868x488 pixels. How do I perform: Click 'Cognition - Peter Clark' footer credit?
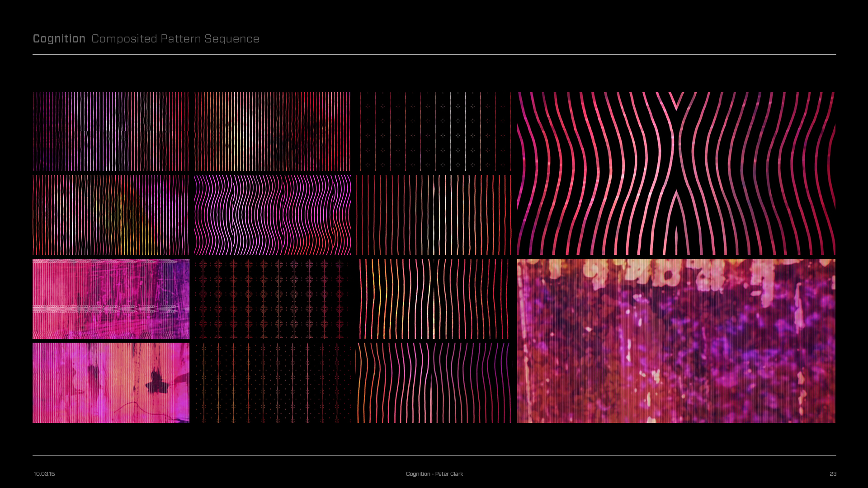tap(434, 474)
